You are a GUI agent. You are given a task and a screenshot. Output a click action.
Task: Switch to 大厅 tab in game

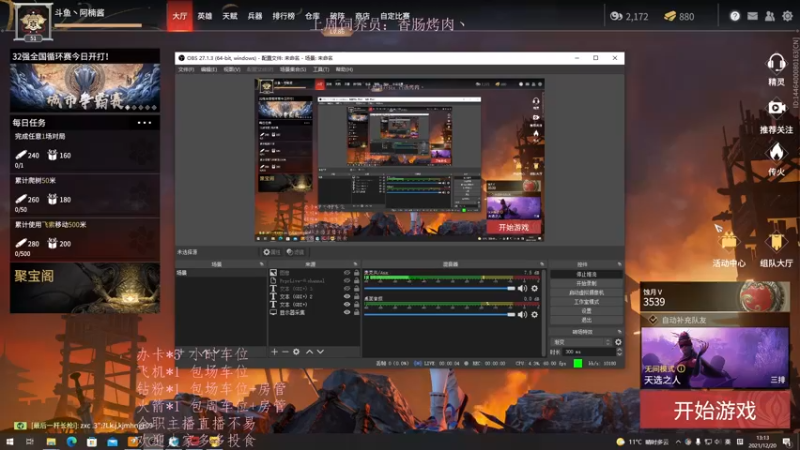coord(180,16)
